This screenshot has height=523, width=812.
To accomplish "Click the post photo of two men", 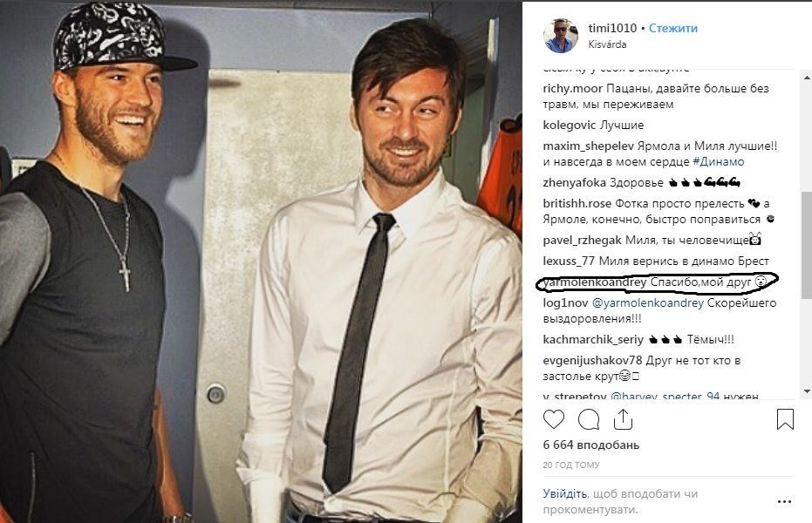I will pos(261,261).
